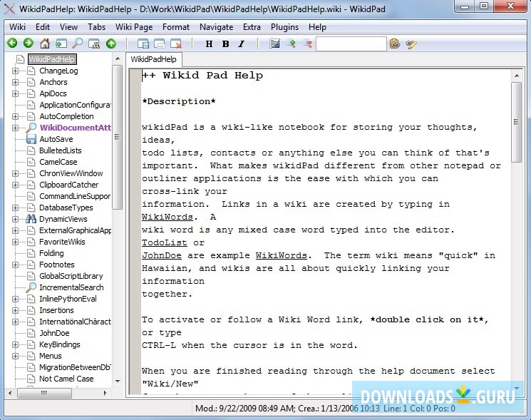This screenshot has height=420, width=531.
Task: Follow the WikiWords link after 'typing in'
Action: point(167,217)
